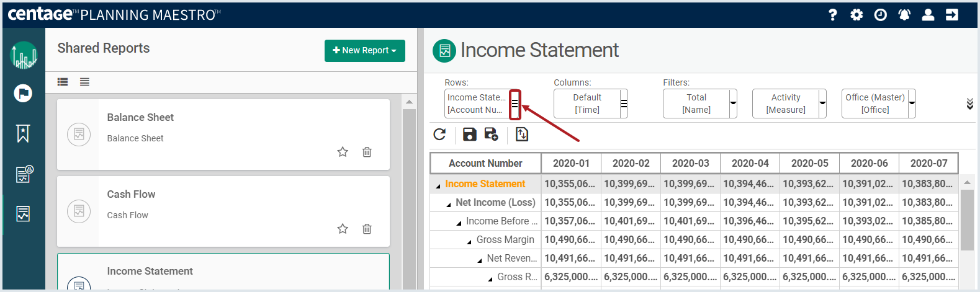Open the bookmark star sidebar icon
Viewport: 980px width, 292px height.
tap(23, 133)
